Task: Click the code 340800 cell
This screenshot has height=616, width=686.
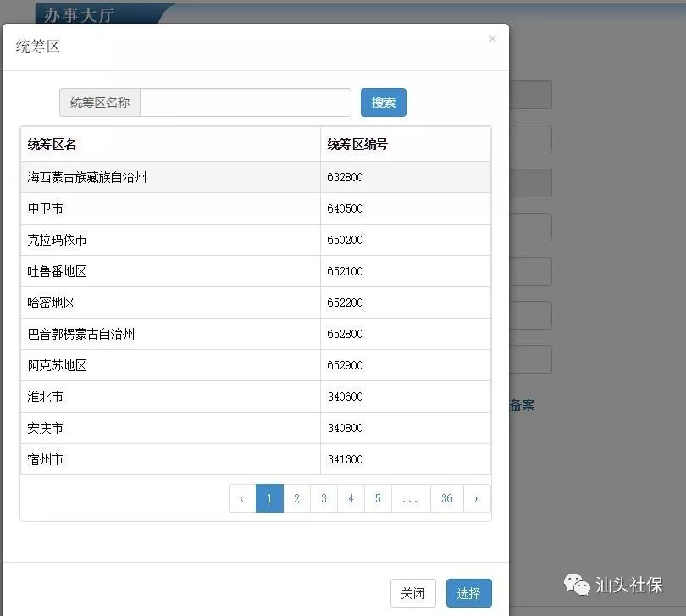Action: [406, 428]
